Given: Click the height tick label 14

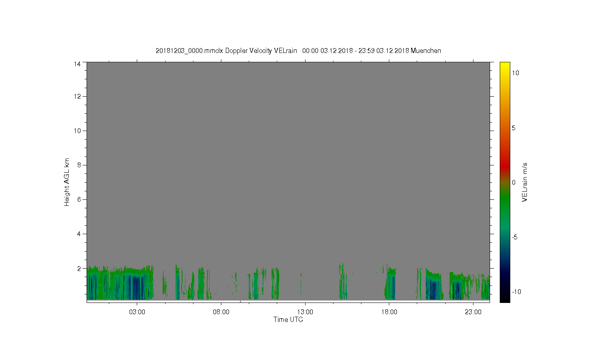Looking at the screenshot, I should pyautogui.click(x=77, y=64).
